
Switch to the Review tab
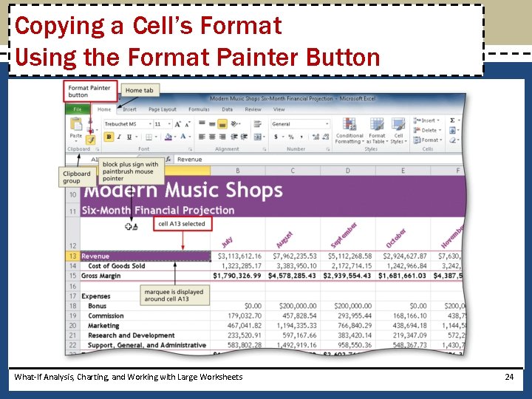(253, 109)
